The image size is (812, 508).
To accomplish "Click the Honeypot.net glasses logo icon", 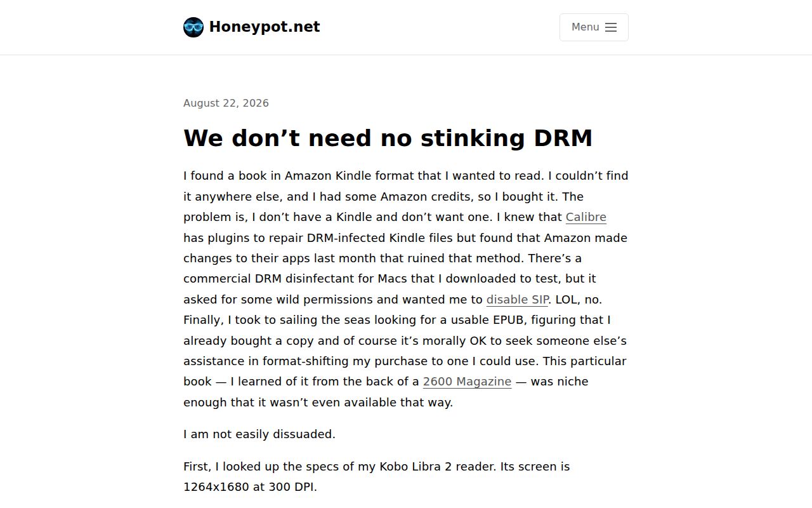I will pos(193,27).
